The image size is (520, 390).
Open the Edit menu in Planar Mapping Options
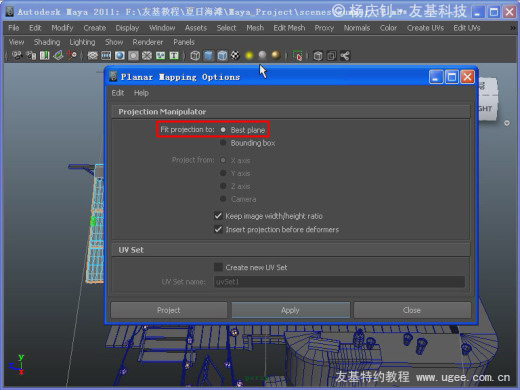point(118,93)
